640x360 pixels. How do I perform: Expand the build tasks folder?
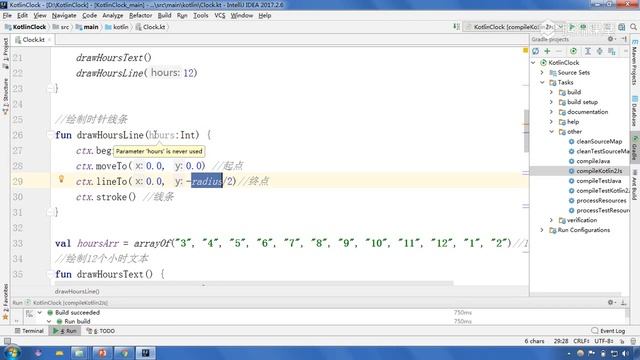[551, 92]
